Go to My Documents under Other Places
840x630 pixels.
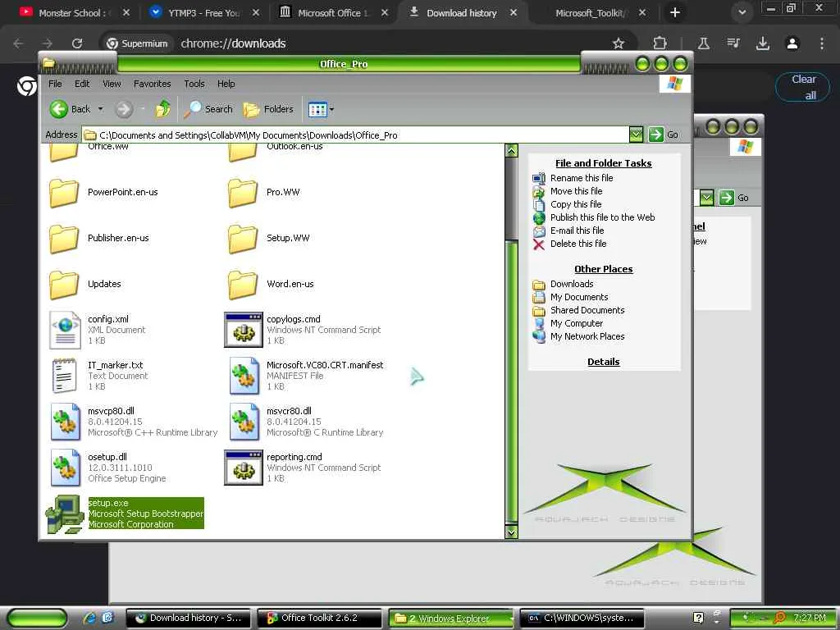point(579,297)
